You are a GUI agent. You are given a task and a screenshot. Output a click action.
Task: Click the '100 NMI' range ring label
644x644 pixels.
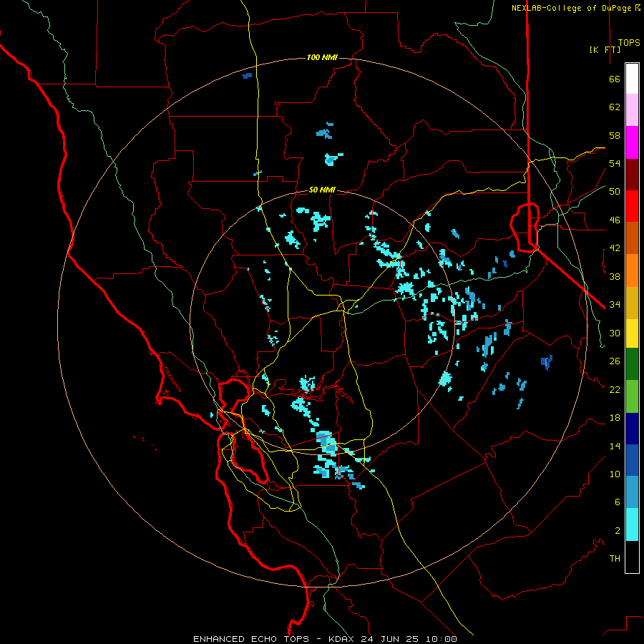coord(322,57)
